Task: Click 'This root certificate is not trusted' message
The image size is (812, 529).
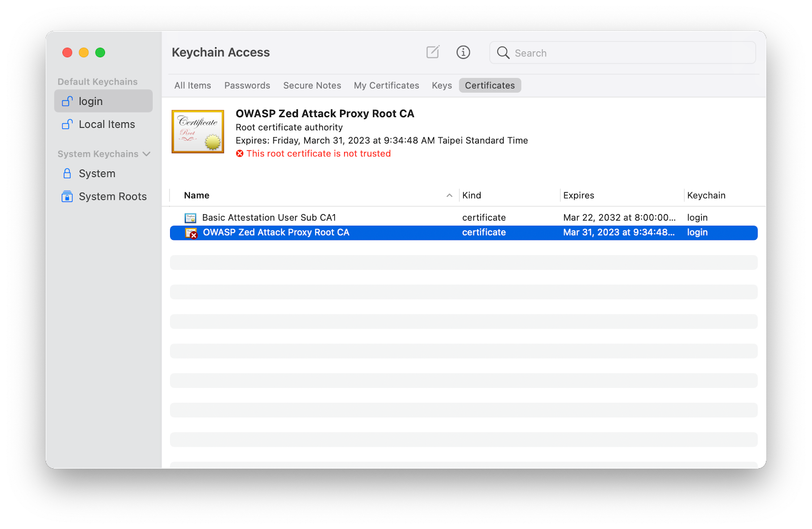Action: point(319,154)
